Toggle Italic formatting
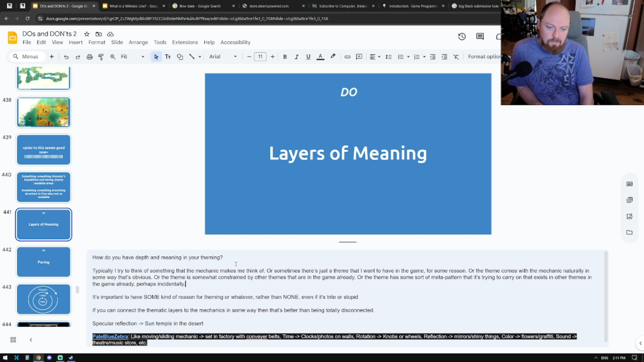644x362 pixels. point(297,57)
